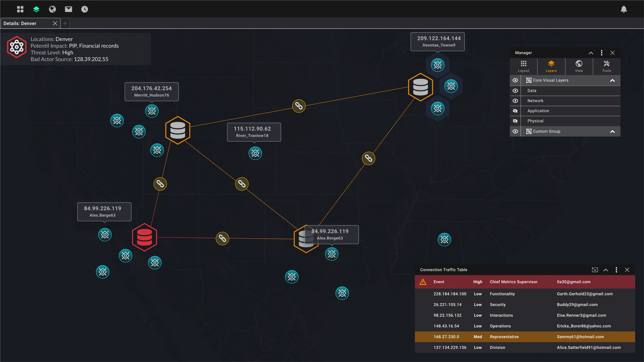Show the hidden Application layer
Image resolution: width=644 pixels, height=362 pixels.
tap(515, 111)
